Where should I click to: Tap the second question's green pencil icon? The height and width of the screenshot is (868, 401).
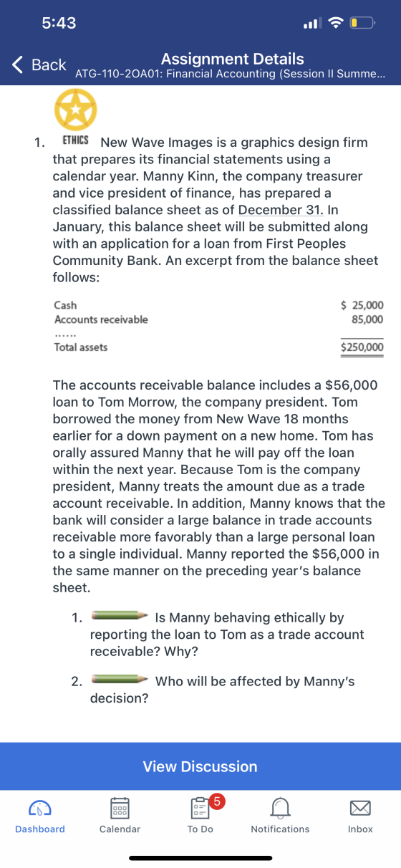pos(120,680)
